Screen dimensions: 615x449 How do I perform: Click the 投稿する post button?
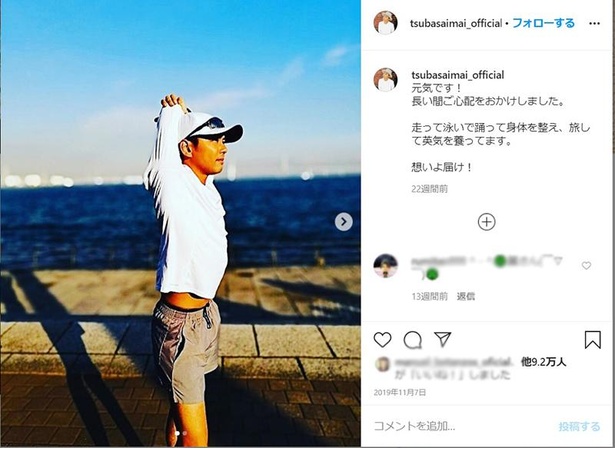point(579,426)
